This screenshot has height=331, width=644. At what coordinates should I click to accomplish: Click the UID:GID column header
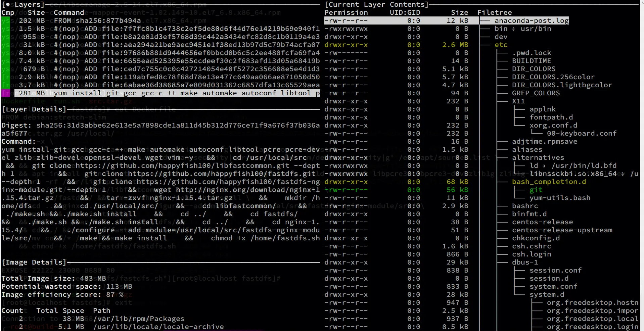[405, 12]
